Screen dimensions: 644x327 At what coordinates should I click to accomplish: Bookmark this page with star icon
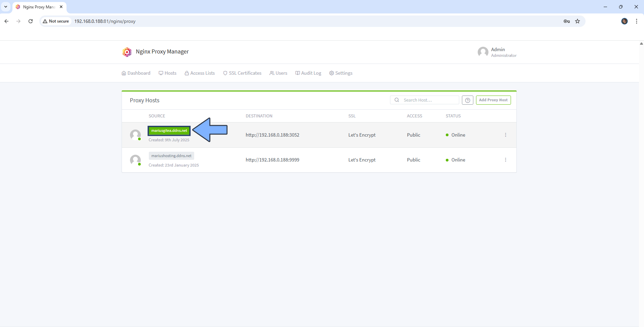coord(577,21)
